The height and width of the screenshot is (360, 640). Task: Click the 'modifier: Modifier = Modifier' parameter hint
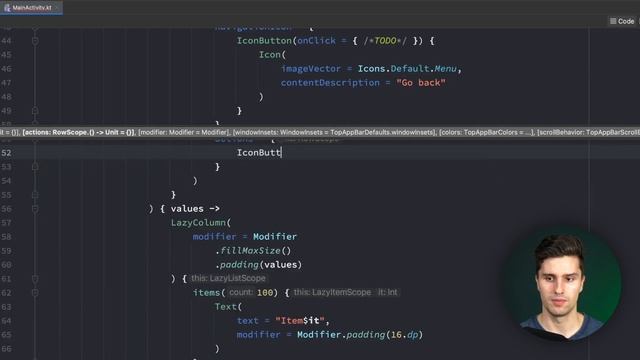(x=183, y=132)
